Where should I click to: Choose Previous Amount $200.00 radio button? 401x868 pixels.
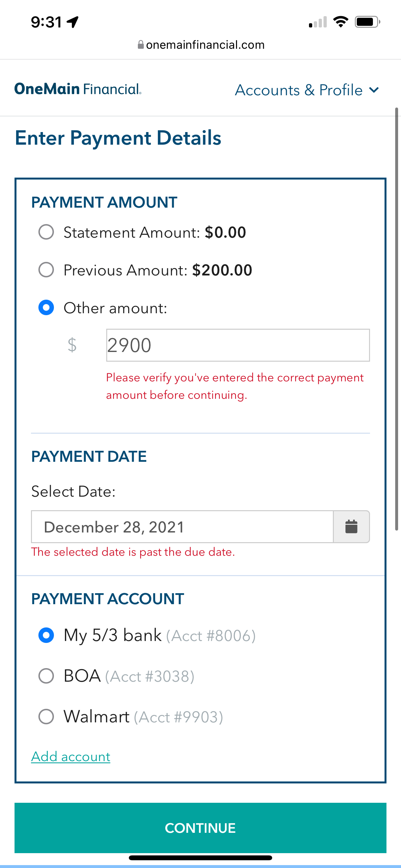46,270
